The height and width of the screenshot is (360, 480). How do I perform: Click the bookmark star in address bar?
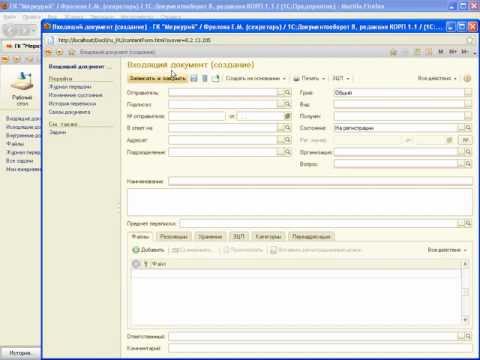pyautogui.click(x=470, y=40)
